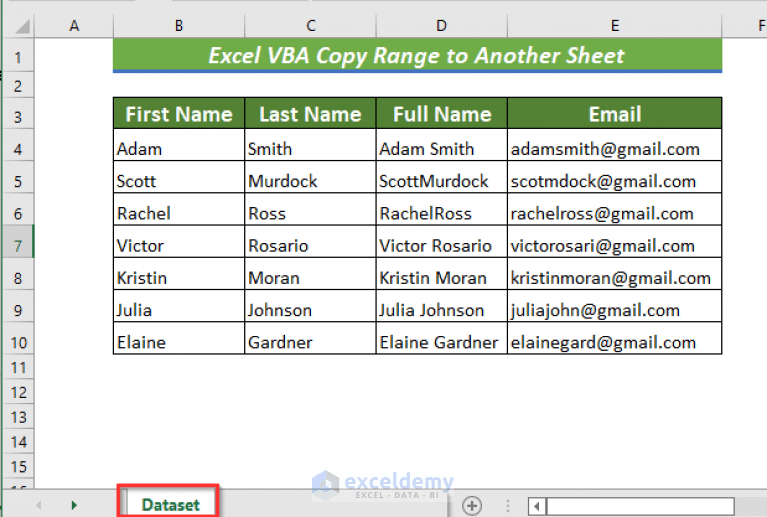Click the cell containing ScottMurdock
The width and height of the screenshot is (767, 517).
(x=442, y=177)
